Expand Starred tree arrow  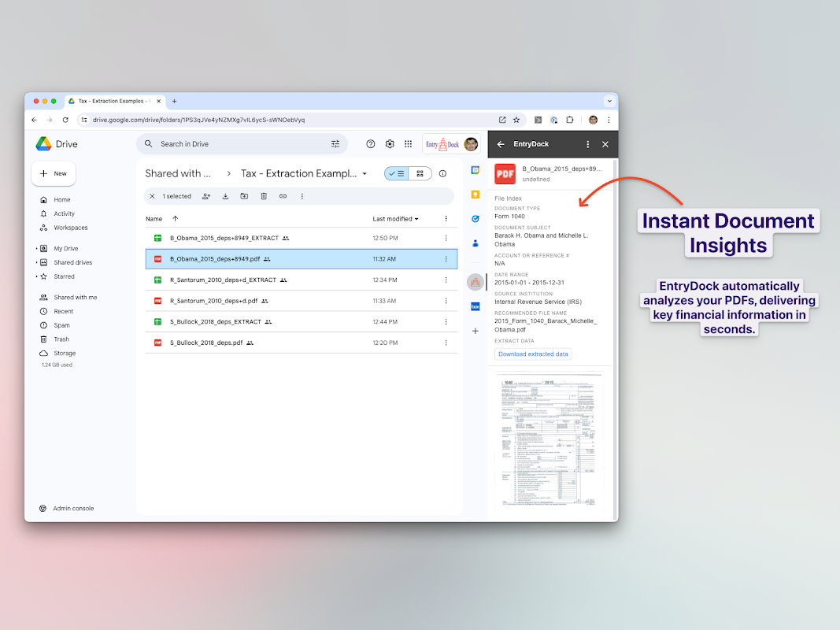click(x=36, y=276)
